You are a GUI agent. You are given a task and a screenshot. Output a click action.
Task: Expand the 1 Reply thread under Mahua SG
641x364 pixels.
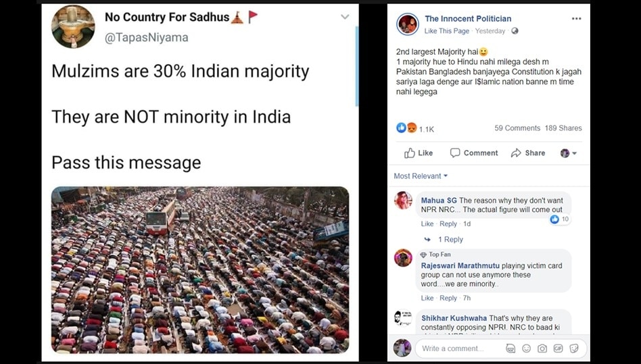point(450,240)
